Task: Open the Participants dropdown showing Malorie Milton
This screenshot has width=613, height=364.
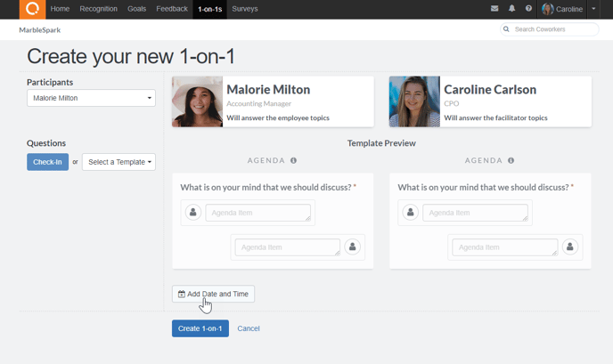Action: tap(91, 98)
